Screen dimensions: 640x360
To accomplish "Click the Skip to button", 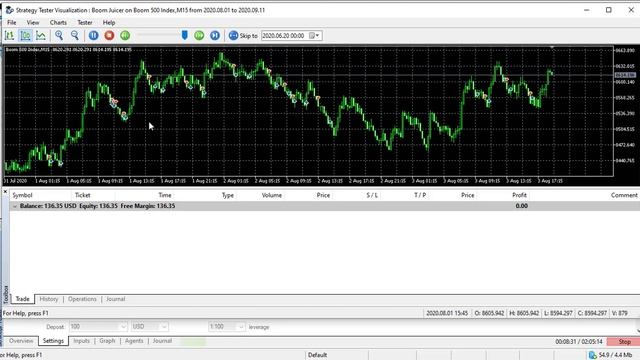I will click(243, 36).
